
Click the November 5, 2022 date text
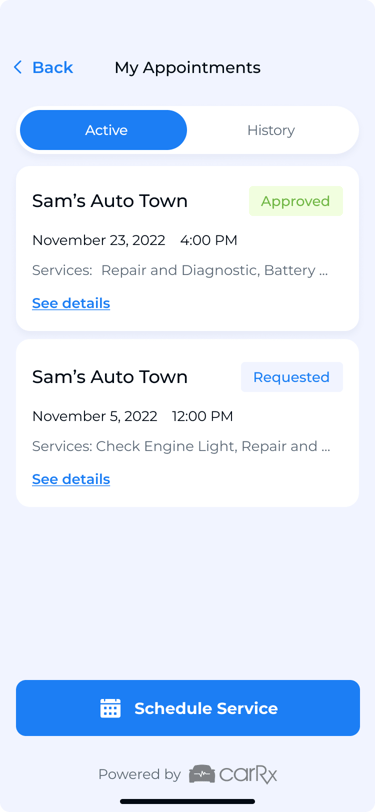pyautogui.click(x=95, y=416)
